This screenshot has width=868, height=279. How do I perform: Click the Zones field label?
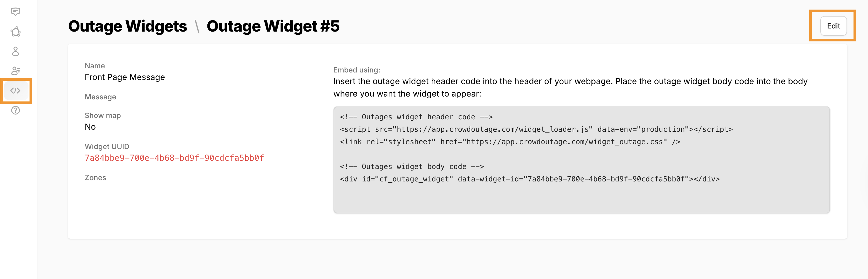(x=95, y=178)
